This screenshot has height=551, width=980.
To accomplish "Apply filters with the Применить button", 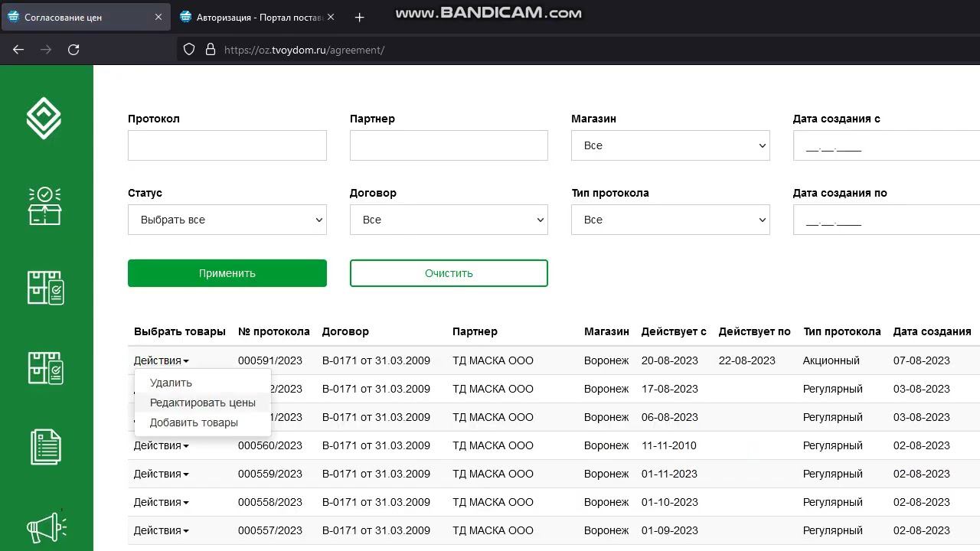I will (x=227, y=273).
